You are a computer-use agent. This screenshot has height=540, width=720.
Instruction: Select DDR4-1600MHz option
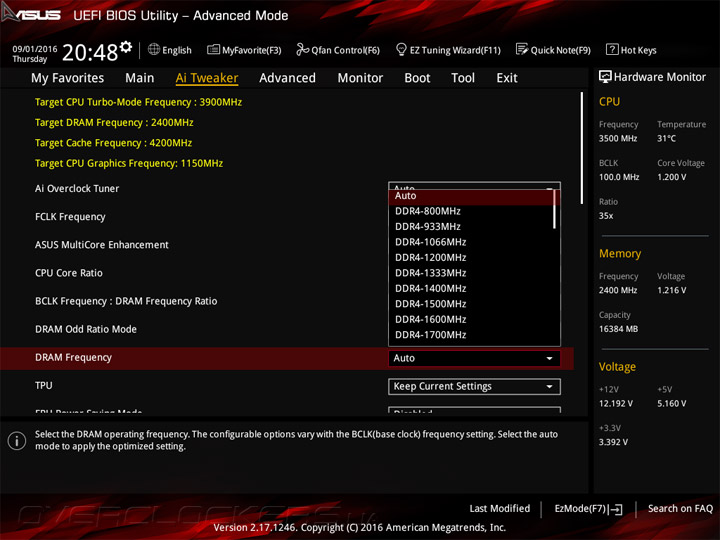pyautogui.click(x=472, y=320)
